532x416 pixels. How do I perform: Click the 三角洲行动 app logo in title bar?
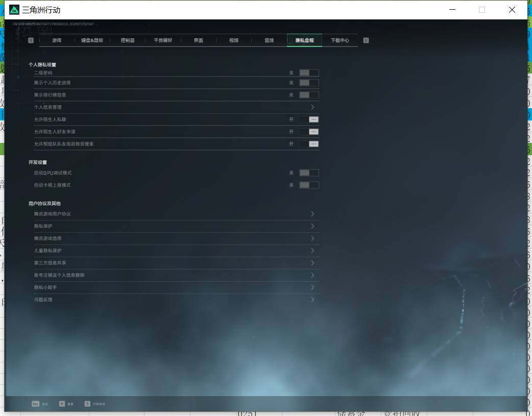[14, 10]
